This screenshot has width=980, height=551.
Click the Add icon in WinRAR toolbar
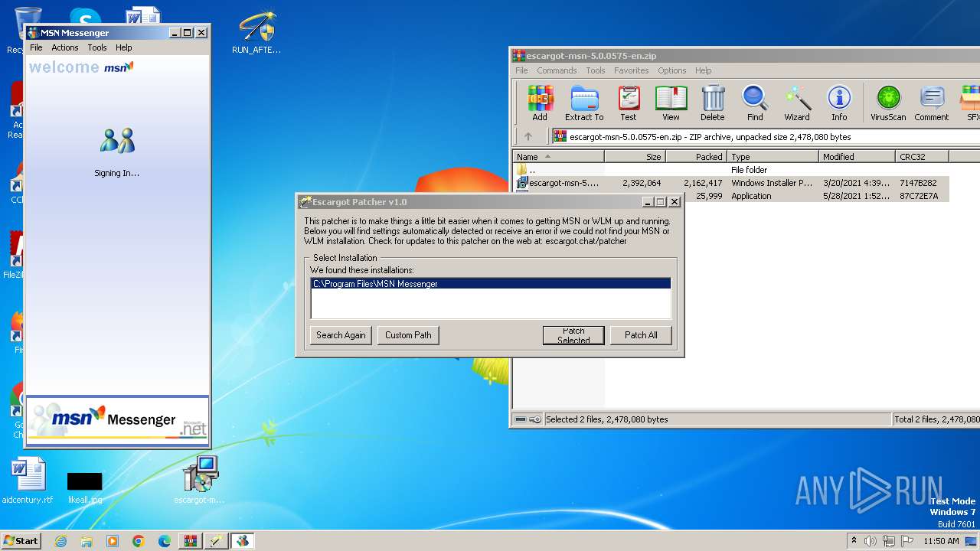click(540, 103)
